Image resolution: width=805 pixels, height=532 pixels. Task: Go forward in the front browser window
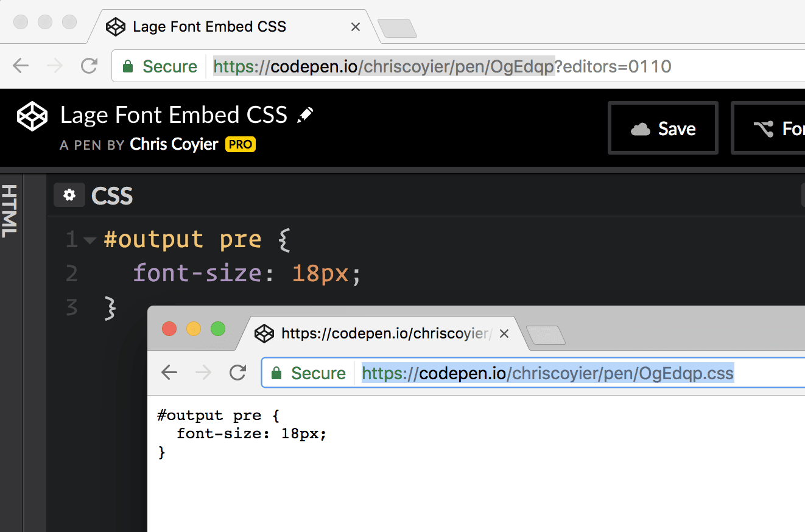(x=203, y=373)
